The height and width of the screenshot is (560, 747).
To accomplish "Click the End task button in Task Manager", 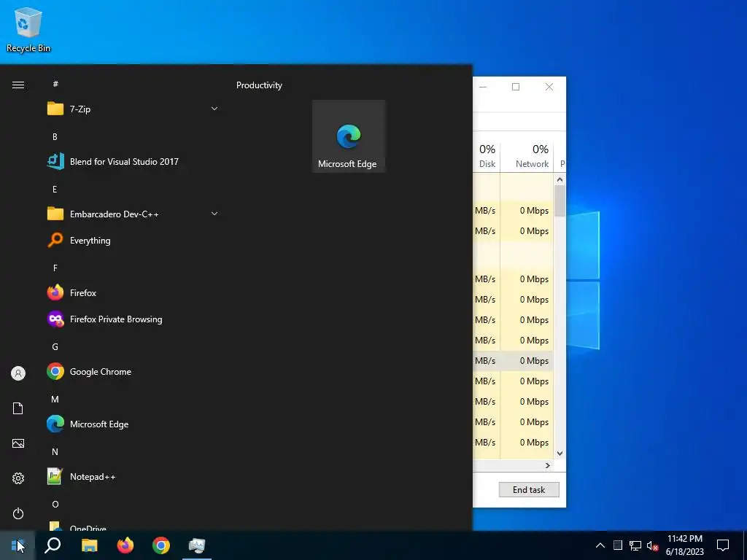I will pyautogui.click(x=529, y=489).
